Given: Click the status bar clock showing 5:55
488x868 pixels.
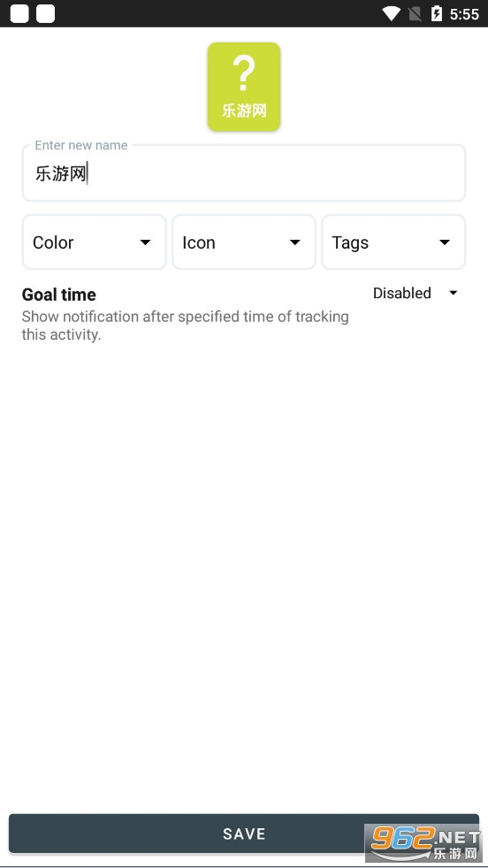Looking at the screenshot, I should [x=463, y=14].
